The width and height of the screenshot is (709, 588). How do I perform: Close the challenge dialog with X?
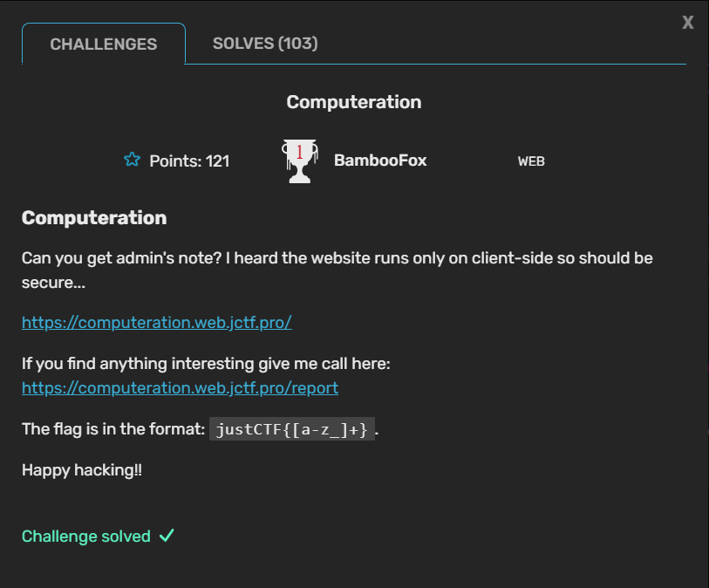click(688, 23)
